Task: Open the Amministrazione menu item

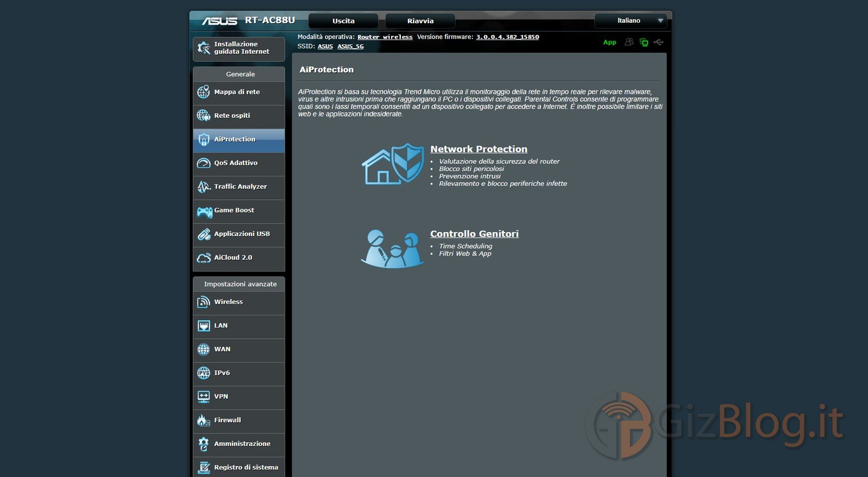Action: click(x=239, y=444)
